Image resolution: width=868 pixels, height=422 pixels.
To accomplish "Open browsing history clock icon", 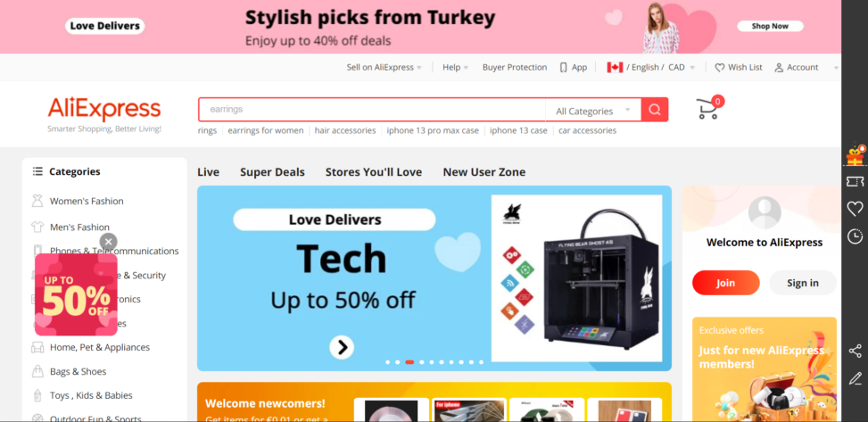I will (856, 236).
